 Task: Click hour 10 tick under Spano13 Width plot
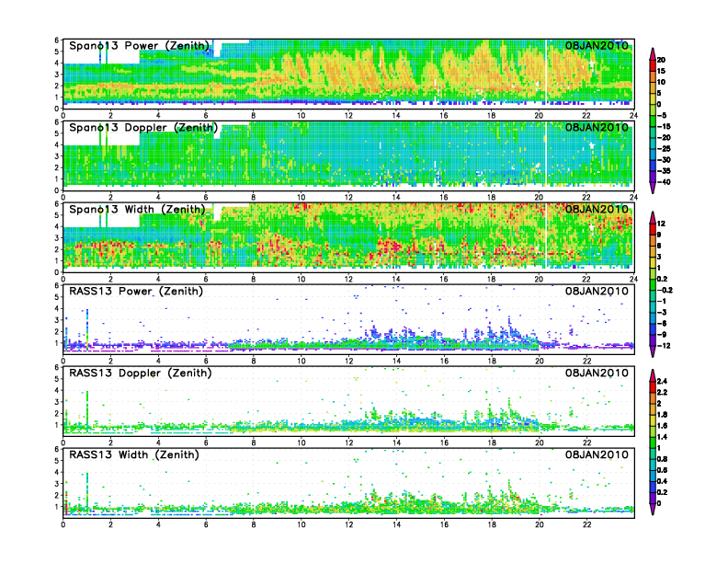tap(301, 279)
